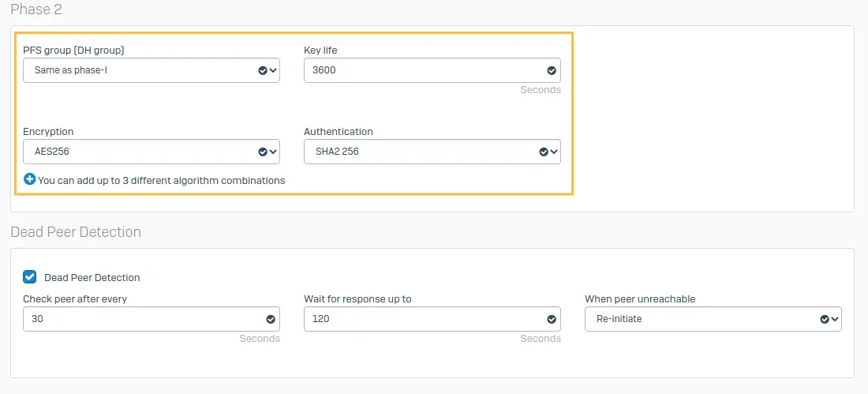Open the When peer unreachable dropdown chevron
The image size is (868, 394).
coord(835,319)
